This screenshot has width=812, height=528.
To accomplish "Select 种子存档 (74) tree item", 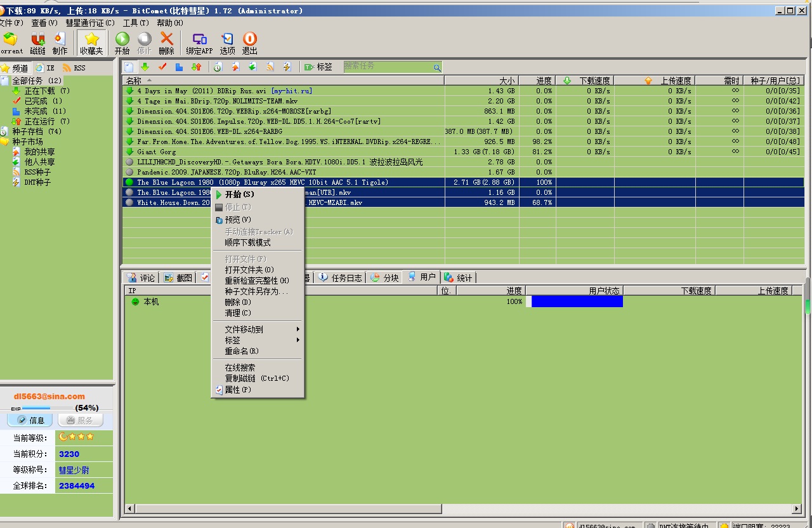I will 37,131.
